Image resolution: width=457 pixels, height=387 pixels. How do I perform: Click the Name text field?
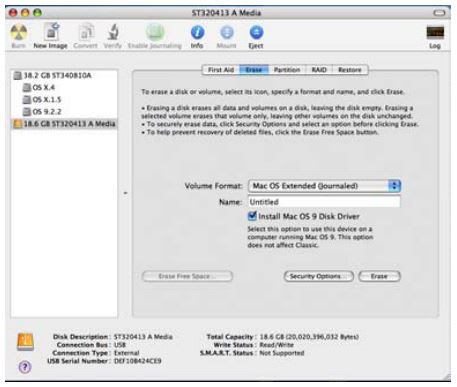click(x=324, y=202)
